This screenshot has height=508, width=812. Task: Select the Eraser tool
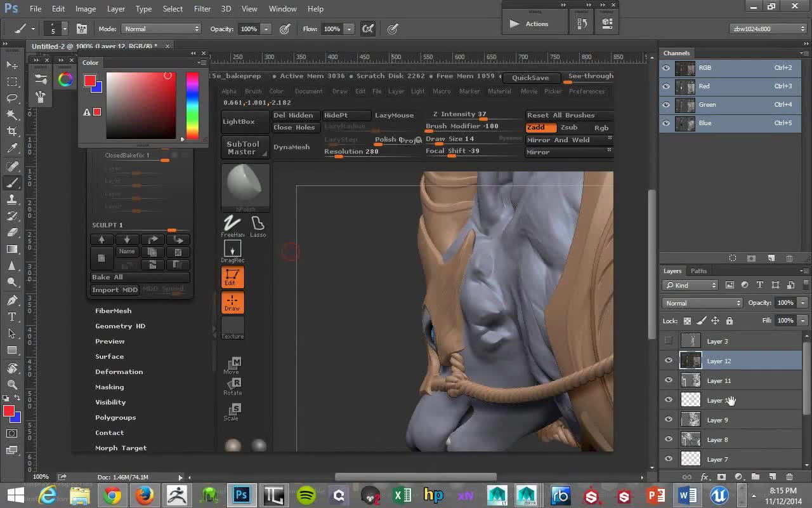(x=12, y=232)
